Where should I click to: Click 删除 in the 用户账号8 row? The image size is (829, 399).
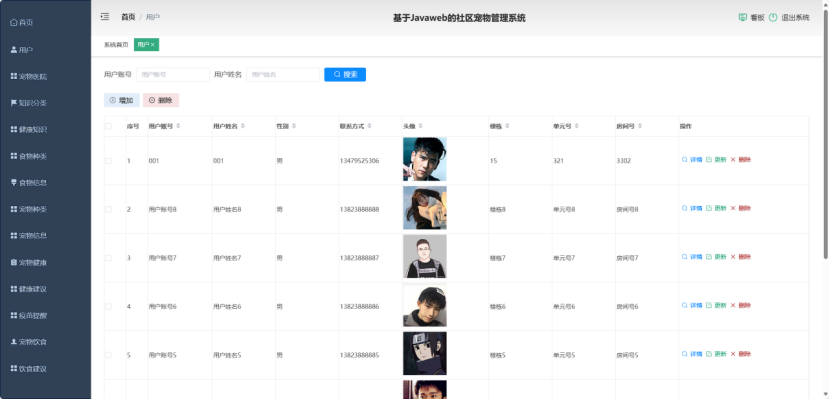[741, 208]
